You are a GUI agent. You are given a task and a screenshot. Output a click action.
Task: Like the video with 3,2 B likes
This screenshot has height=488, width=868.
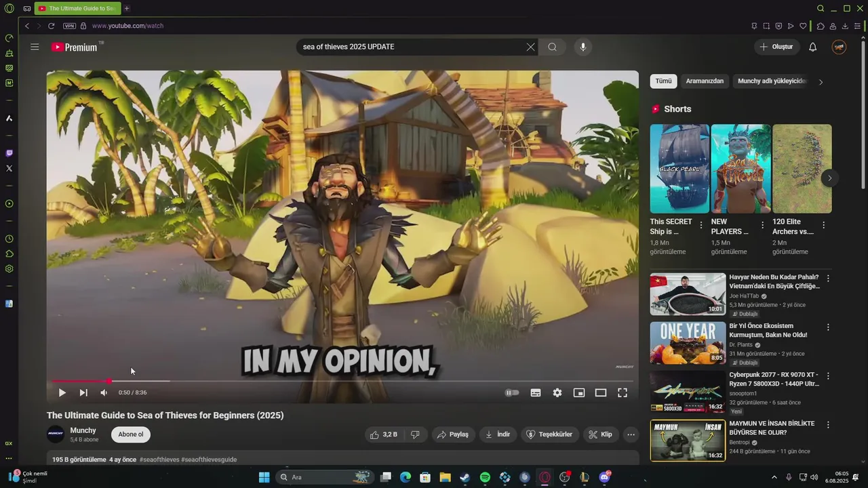[384, 434]
